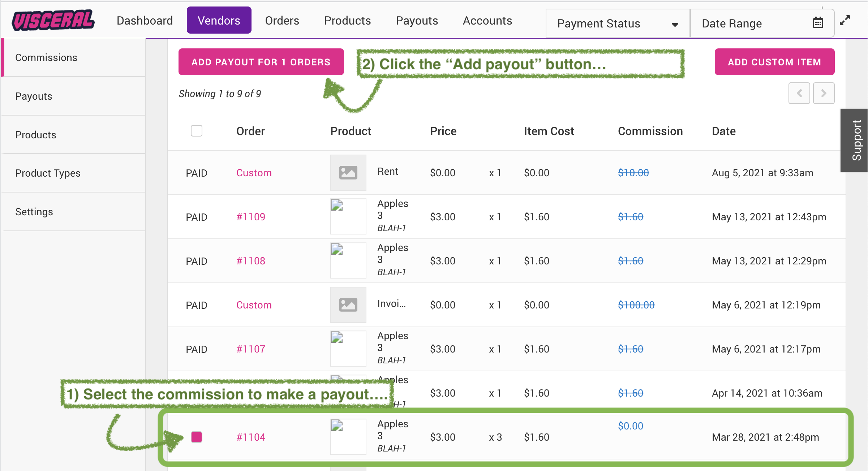The width and height of the screenshot is (868, 471).
Task: Open the Date Range calendar icon
Action: (818, 23)
